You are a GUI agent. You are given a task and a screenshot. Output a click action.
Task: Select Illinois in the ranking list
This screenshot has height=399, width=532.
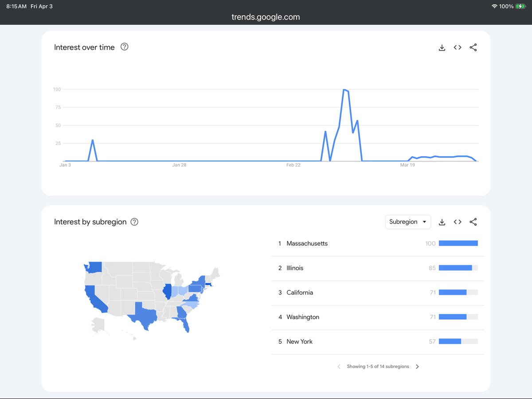coord(378,268)
